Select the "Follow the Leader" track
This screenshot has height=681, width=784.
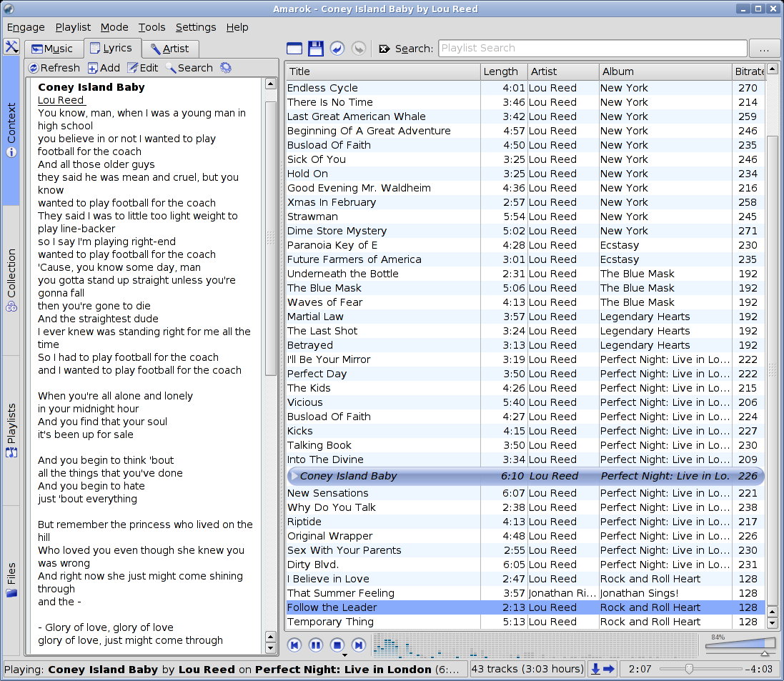click(x=525, y=607)
